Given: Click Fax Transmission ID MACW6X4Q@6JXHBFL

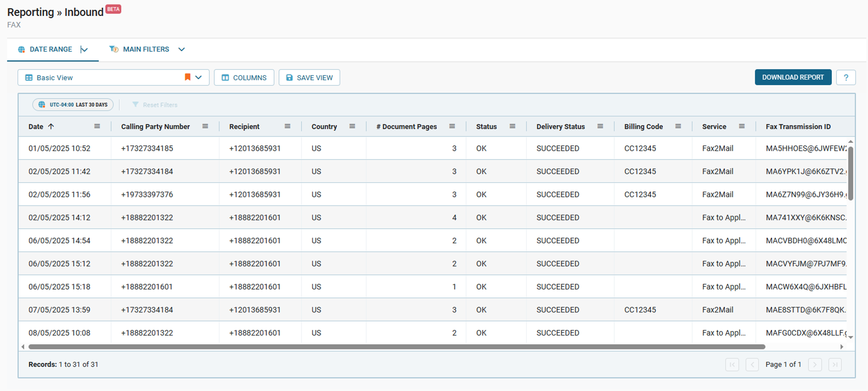Looking at the screenshot, I should pyautogui.click(x=806, y=287).
